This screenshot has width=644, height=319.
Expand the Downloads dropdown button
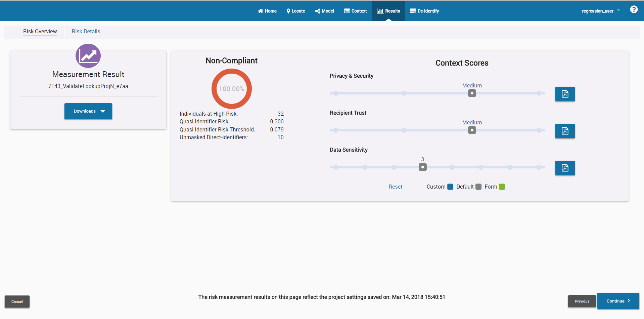click(x=88, y=111)
